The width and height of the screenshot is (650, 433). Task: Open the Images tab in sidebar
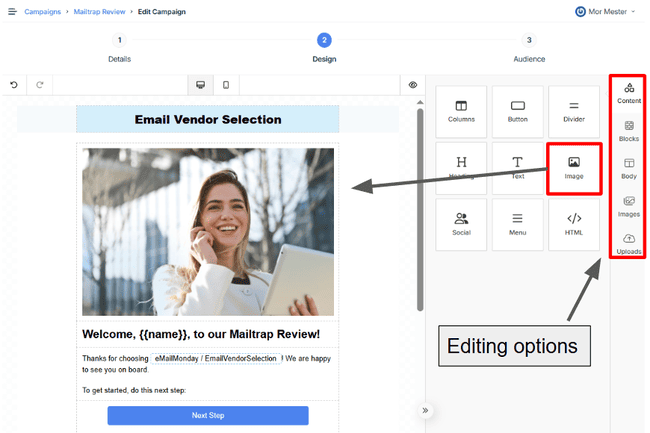[x=629, y=207]
